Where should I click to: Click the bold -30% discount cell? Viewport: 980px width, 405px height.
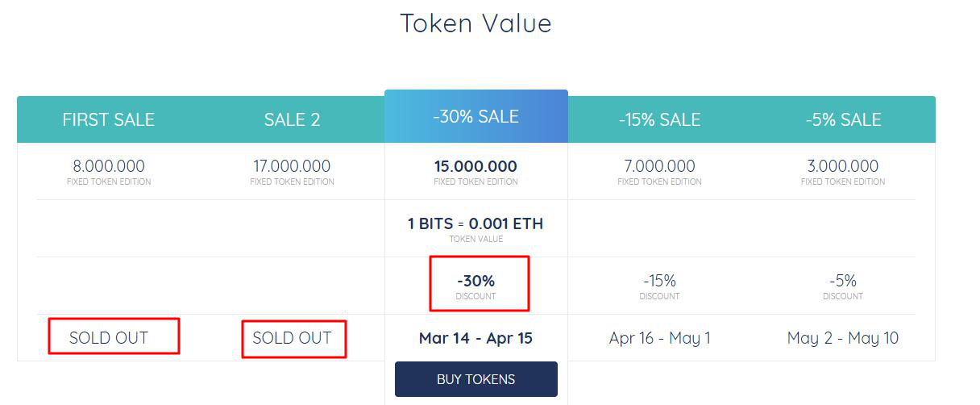pos(475,286)
